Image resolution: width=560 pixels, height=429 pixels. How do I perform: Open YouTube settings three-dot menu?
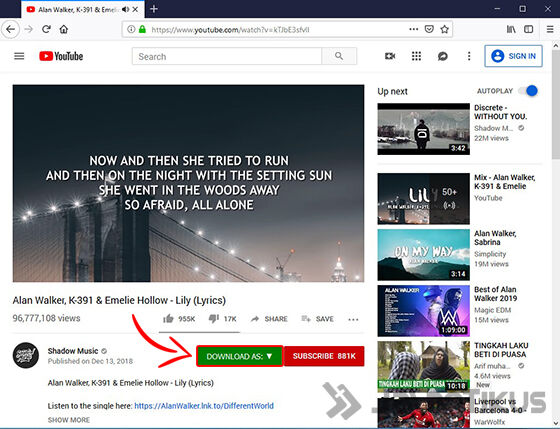tap(469, 56)
